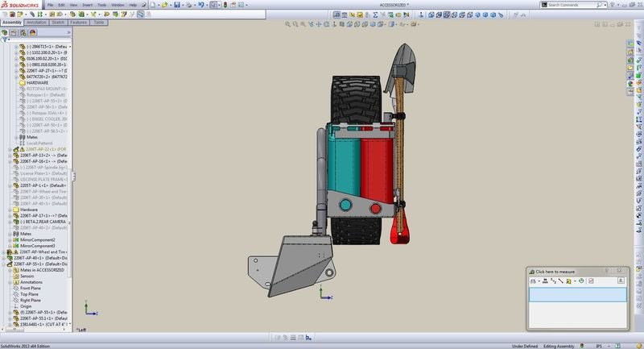Click the blue Measure selection box
The height and width of the screenshot is (349, 644).
[x=577, y=295]
